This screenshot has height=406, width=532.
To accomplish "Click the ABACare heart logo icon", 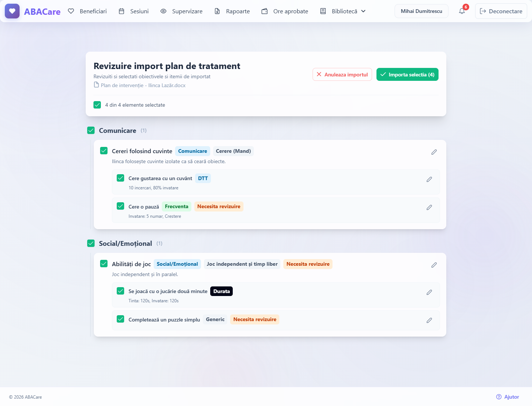I will tap(12, 11).
